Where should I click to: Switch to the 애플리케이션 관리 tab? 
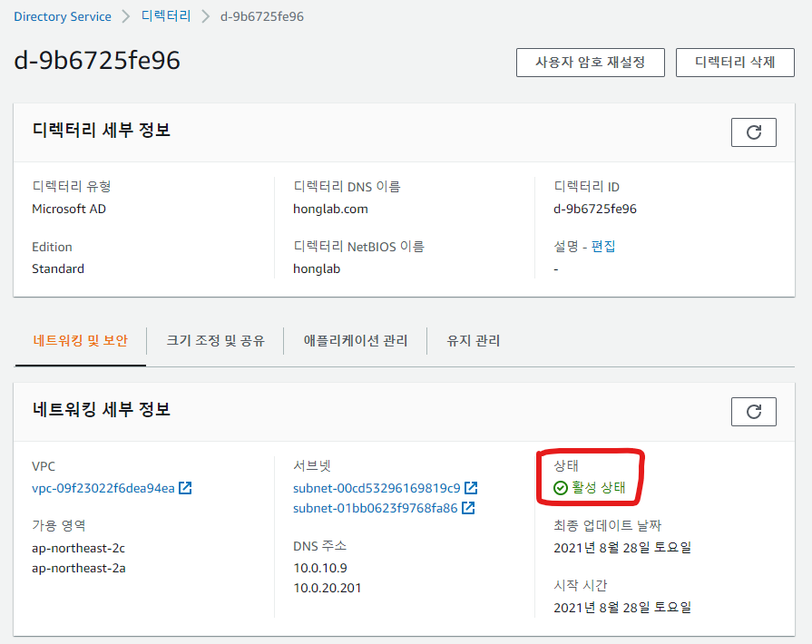point(356,341)
